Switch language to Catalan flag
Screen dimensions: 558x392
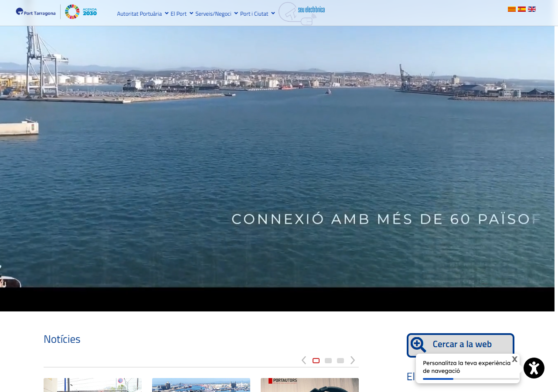point(512,9)
